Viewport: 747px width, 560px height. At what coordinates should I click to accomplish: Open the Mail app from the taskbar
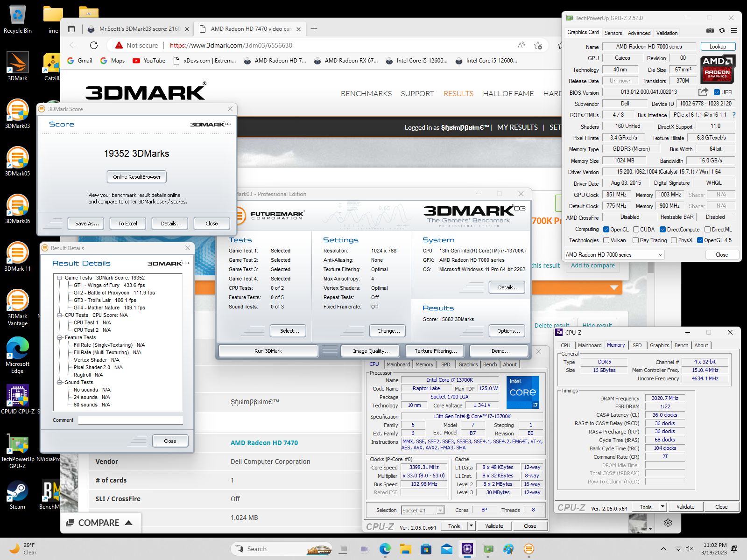click(447, 549)
